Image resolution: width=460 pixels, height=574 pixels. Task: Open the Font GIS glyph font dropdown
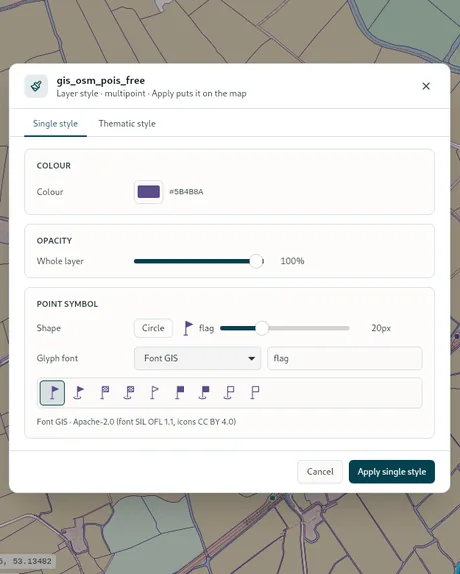pyautogui.click(x=197, y=358)
